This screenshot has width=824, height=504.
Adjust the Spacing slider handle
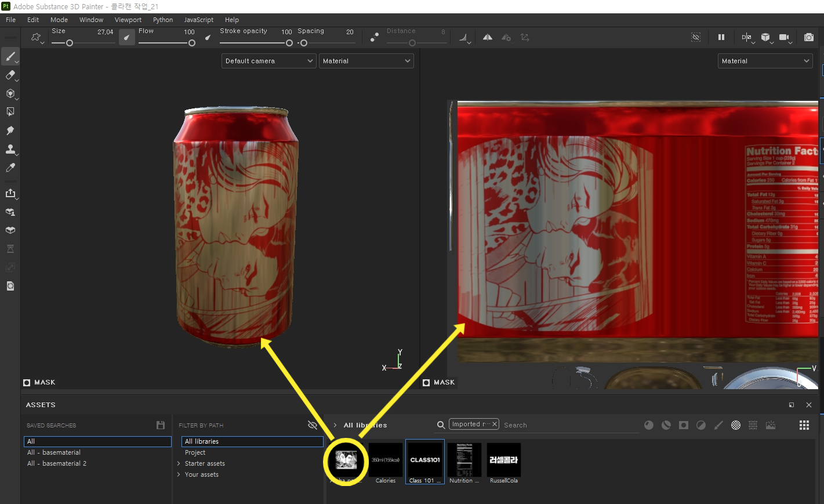click(x=304, y=43)
